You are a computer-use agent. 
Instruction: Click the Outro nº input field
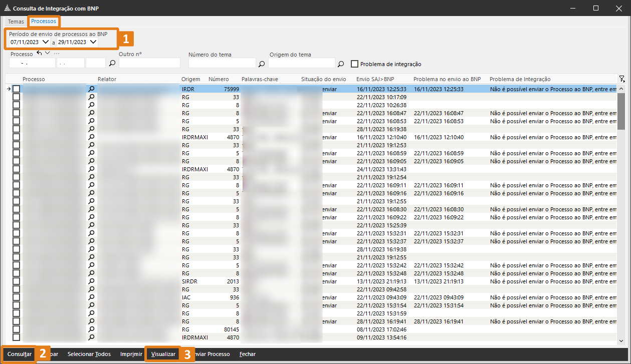pyautogui.click(x=149, y=63)
